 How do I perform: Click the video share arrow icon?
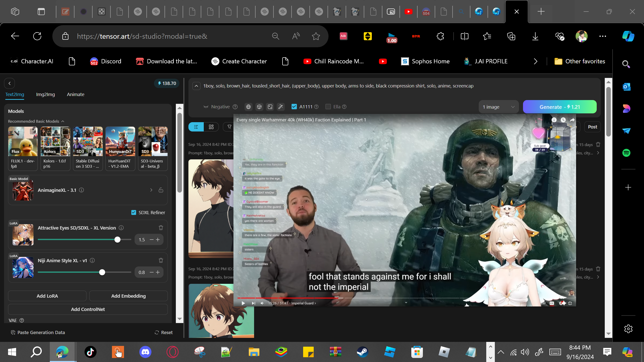pyautogui.click(x=572, y=120)
